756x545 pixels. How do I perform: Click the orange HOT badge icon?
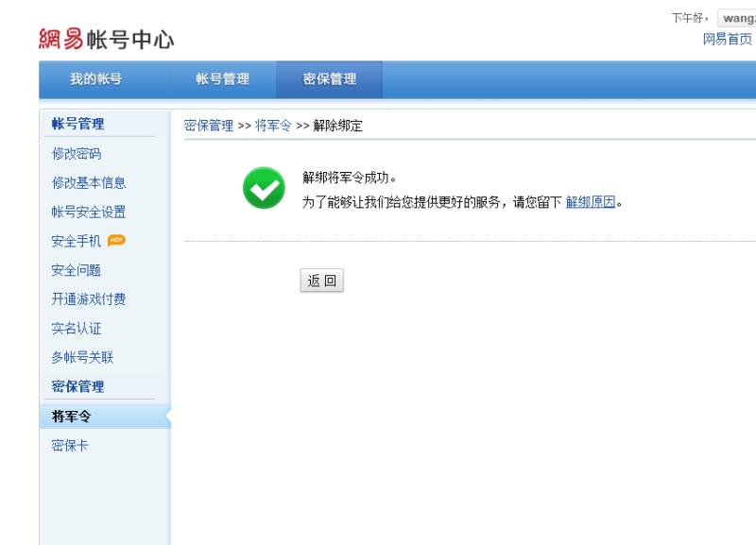pyautogui.click(x=117, y=241)
